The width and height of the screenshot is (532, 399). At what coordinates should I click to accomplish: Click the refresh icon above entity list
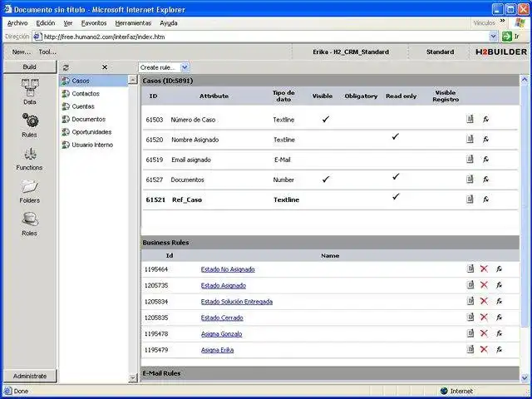click(x=66, y=66)
